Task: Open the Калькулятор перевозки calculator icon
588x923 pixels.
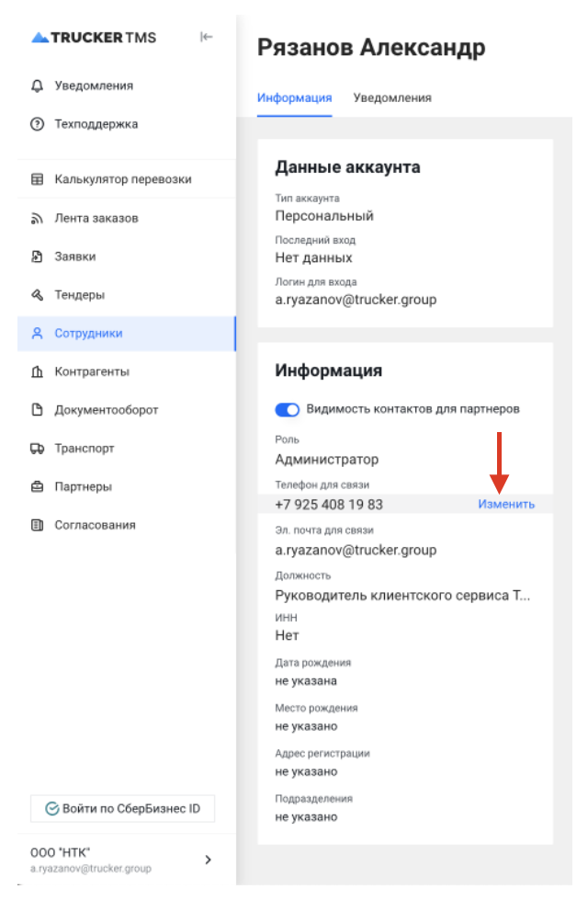Action: click(x=38, y=179)
